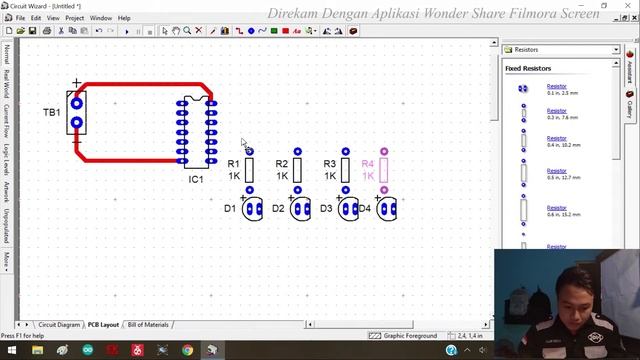Select the arrow pointer tool
The height and width of the screenshot is (360, 640).
coord(164,31)
